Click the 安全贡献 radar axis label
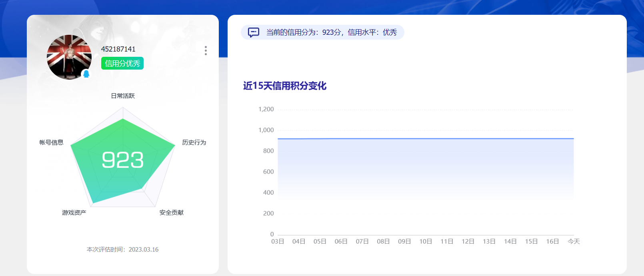This screenshot has height=276, width=644. [x=172, y=213]
